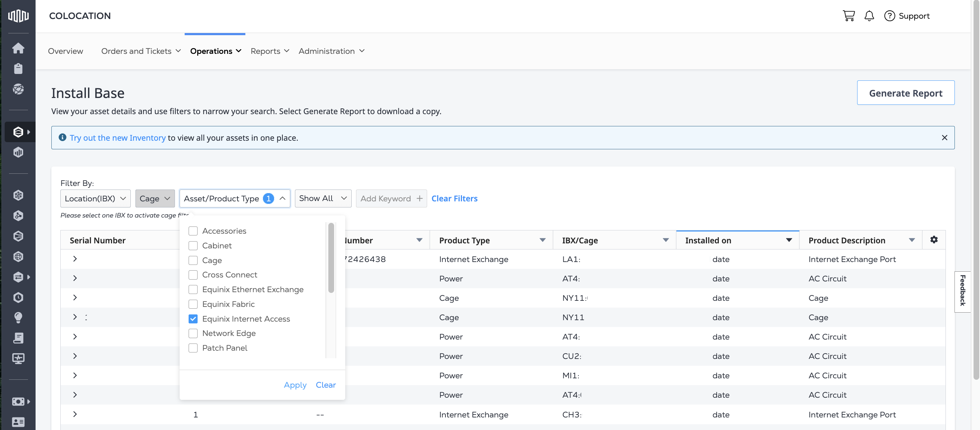Check the Cross Connect checkbox
Screen dimensions: 980x430
[193, 275]
